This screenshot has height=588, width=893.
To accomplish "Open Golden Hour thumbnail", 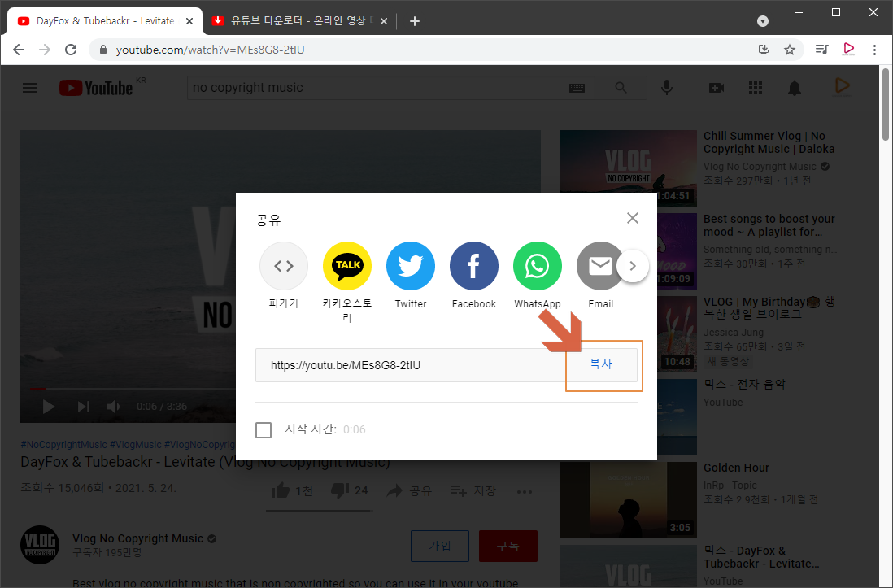I will click(628, 499).
